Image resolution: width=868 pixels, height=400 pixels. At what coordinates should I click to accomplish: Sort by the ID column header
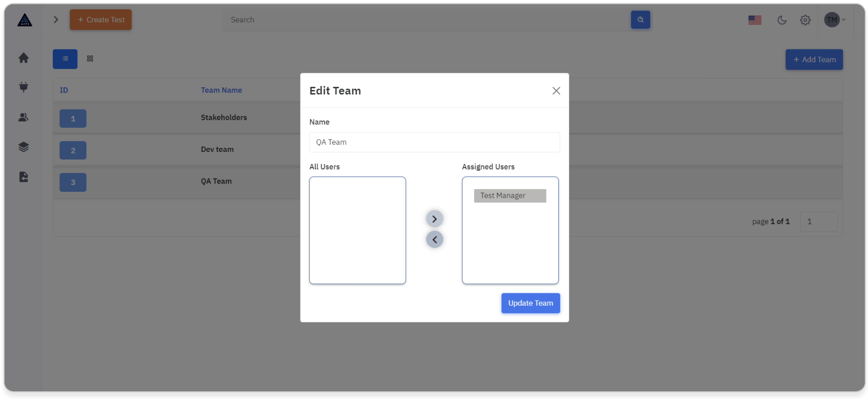click(x=64, y=90)
